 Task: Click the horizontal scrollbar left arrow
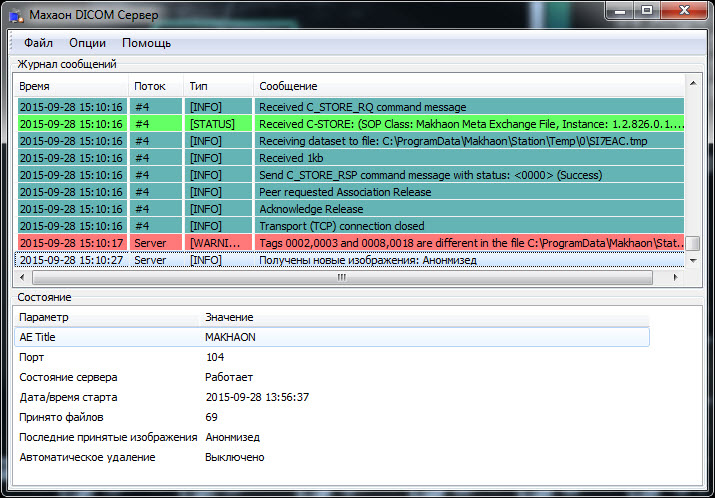(x=22, y=277)
